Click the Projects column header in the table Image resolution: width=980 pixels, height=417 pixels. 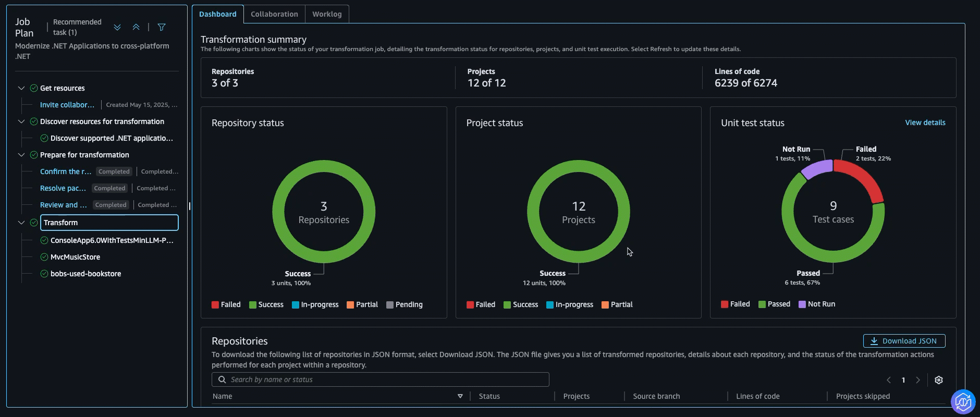click(x=577, y=396)
